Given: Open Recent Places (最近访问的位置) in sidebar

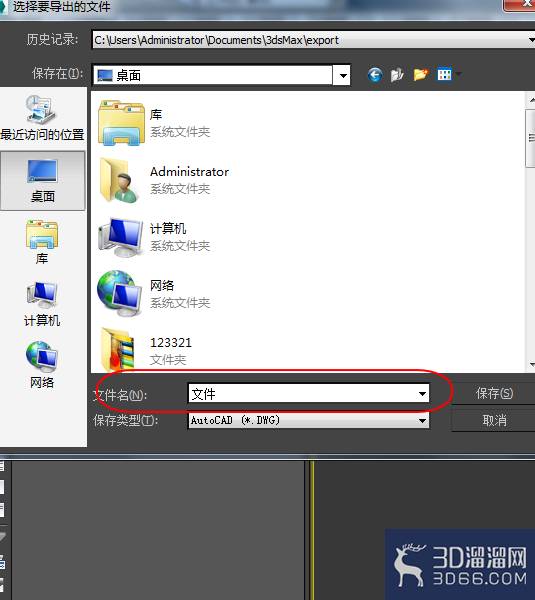Looking at the screenshot, I should coord(42,118).
